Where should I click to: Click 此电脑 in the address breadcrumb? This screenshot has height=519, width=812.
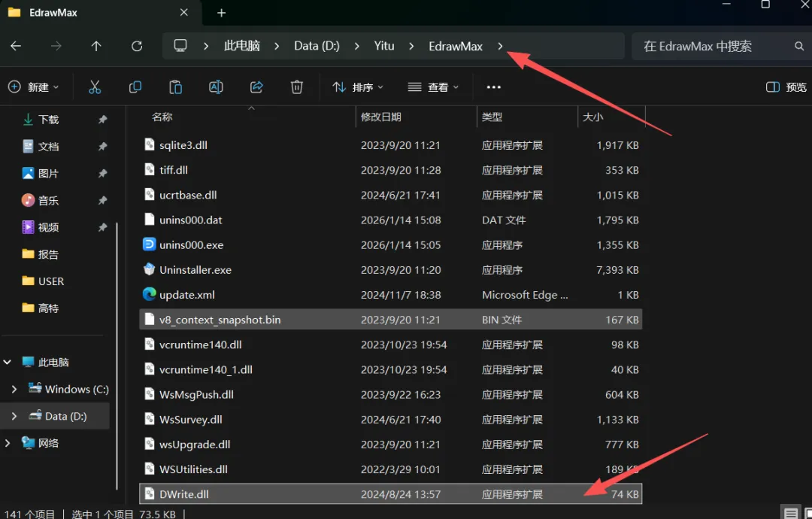(242, 46)
